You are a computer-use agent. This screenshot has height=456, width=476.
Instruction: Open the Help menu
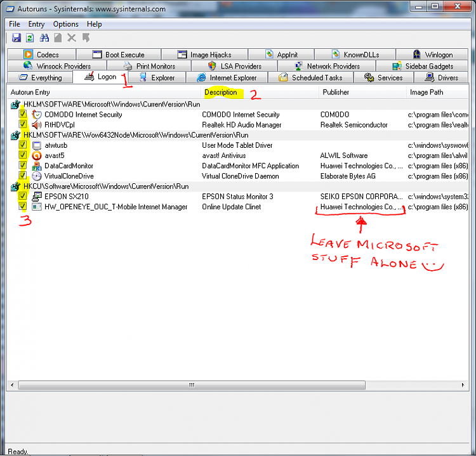click(94, 24)
